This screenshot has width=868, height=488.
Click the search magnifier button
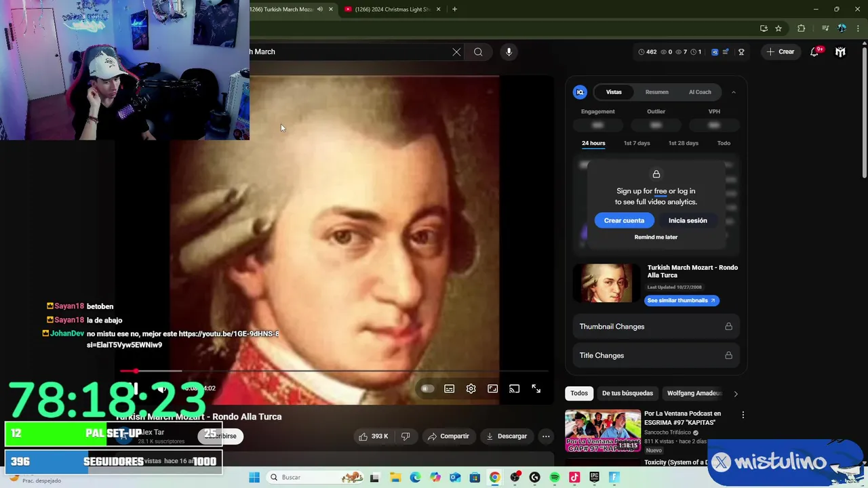(x=478, y=52)
